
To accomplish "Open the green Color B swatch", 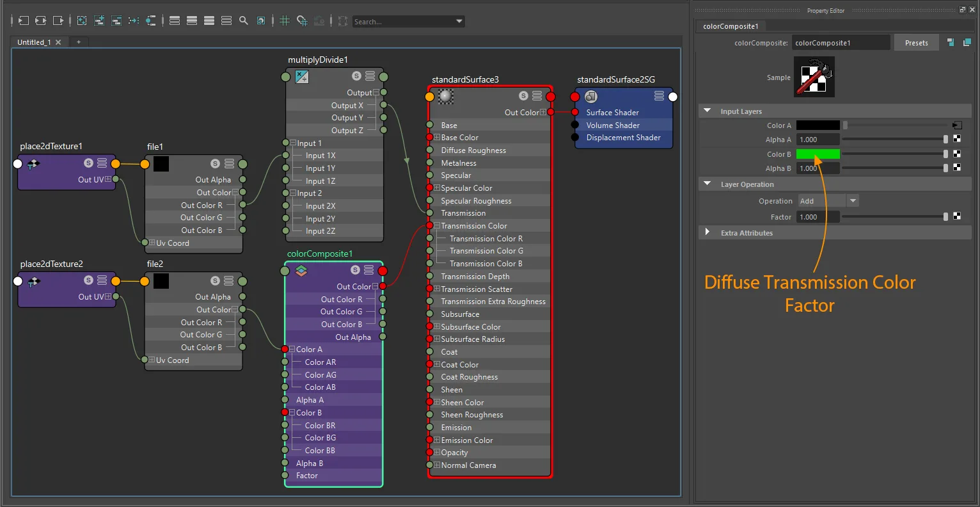I will coord(818,154).
